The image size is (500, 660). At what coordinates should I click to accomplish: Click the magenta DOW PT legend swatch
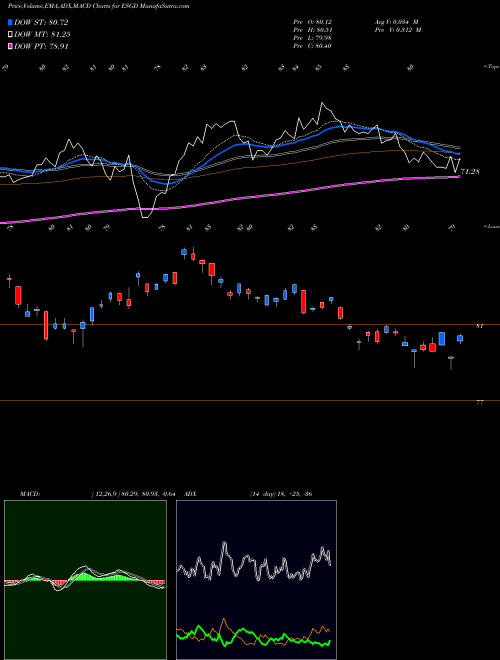[10, 46]
